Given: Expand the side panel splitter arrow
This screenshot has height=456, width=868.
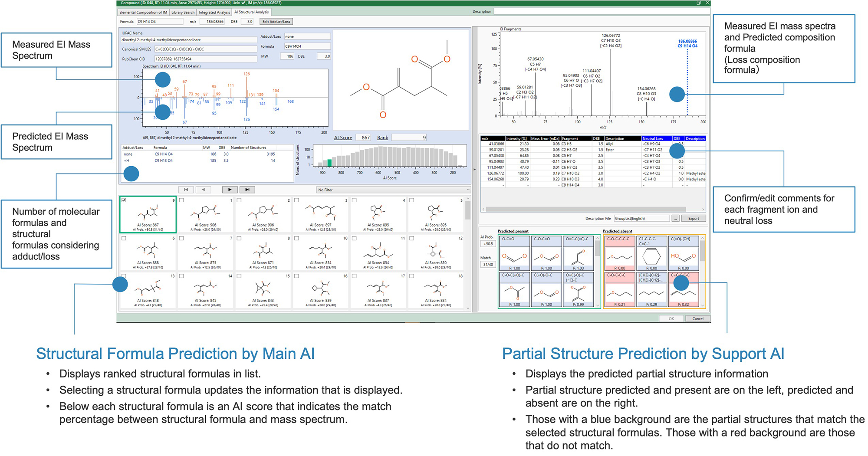Looking at the screenshot, I should coord(474,169).
